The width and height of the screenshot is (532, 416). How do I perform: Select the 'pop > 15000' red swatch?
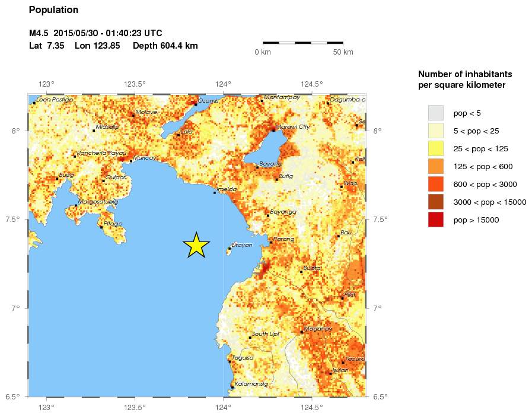pos(436,220)
